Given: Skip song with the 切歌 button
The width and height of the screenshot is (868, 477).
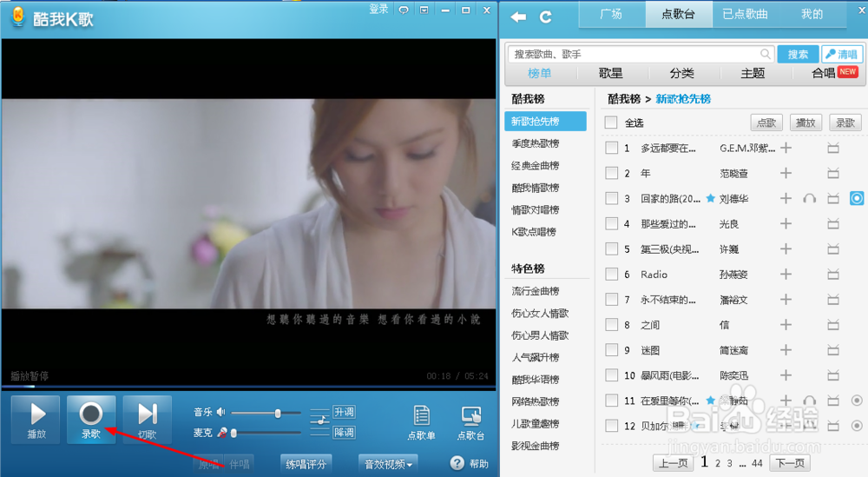Looking at the screenshot, I should 148,420.
